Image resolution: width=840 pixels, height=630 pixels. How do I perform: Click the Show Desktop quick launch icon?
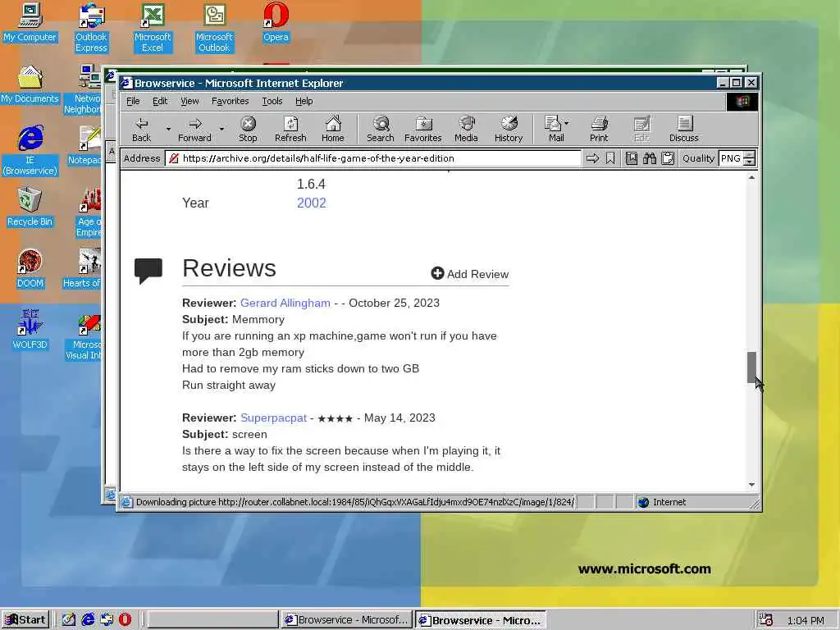tap(69, 620)
